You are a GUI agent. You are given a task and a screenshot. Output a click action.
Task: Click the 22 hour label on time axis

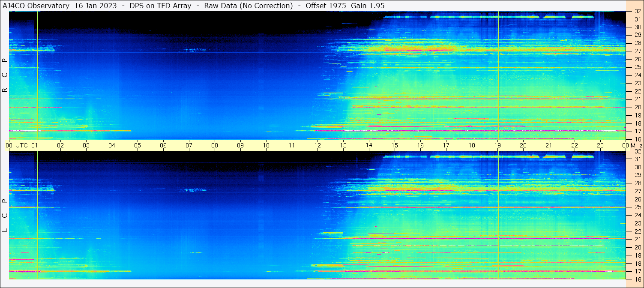click(x=575, y=145)
